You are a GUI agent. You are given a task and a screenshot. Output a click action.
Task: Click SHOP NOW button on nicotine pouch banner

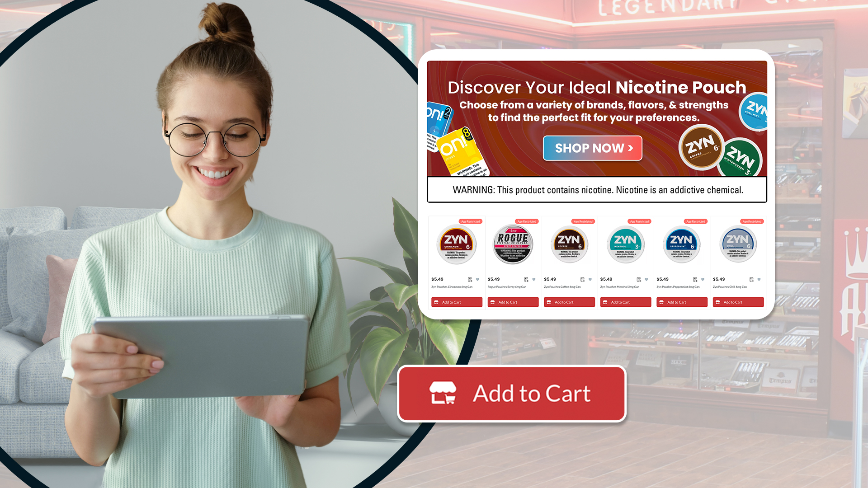coord(593,148)
